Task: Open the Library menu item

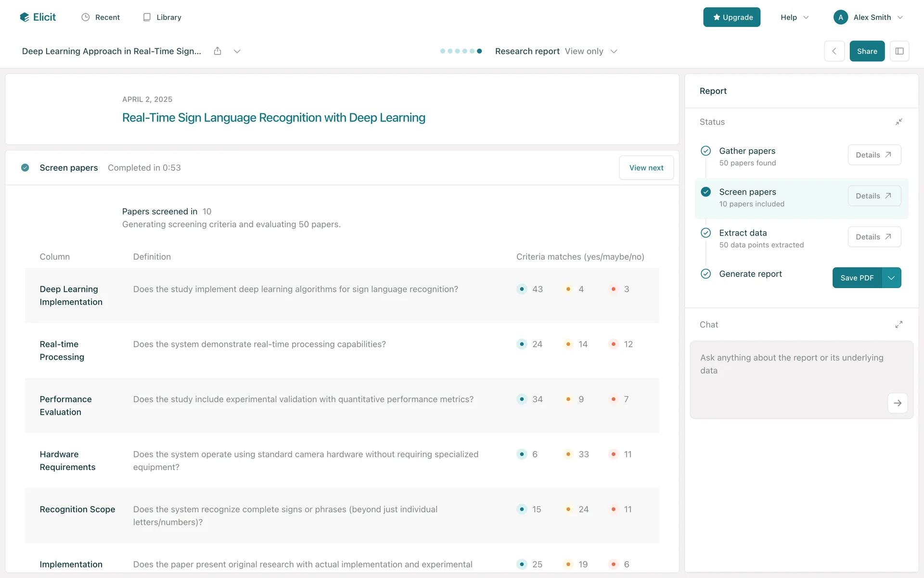Action: (x=162, y=17)
